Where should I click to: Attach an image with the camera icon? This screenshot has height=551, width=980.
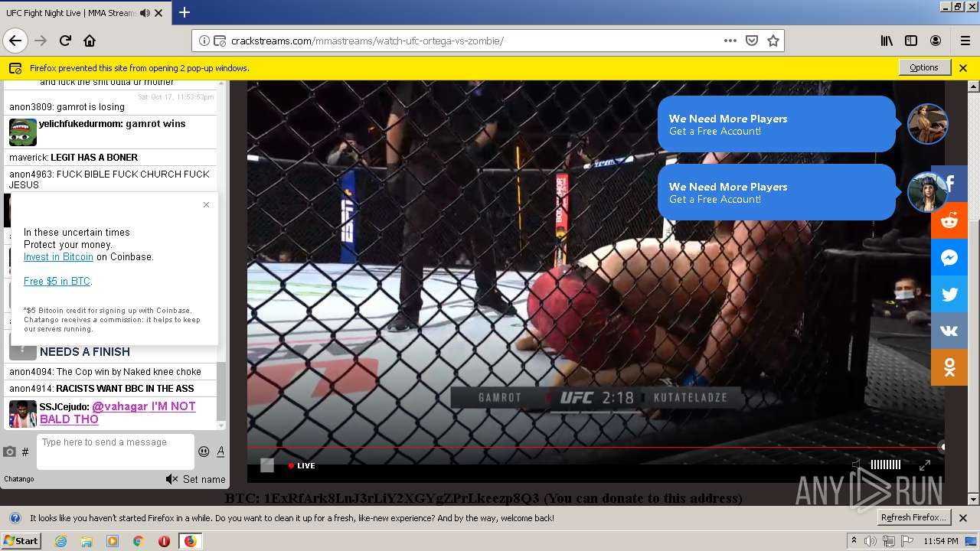click(x=9, y=452)
